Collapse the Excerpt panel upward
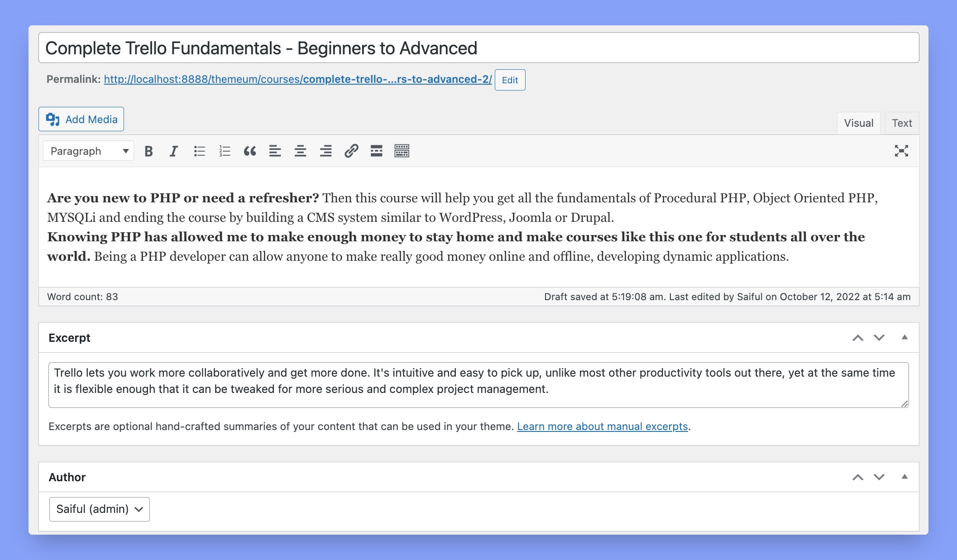 pyautogui.click(x=904, y=337)
